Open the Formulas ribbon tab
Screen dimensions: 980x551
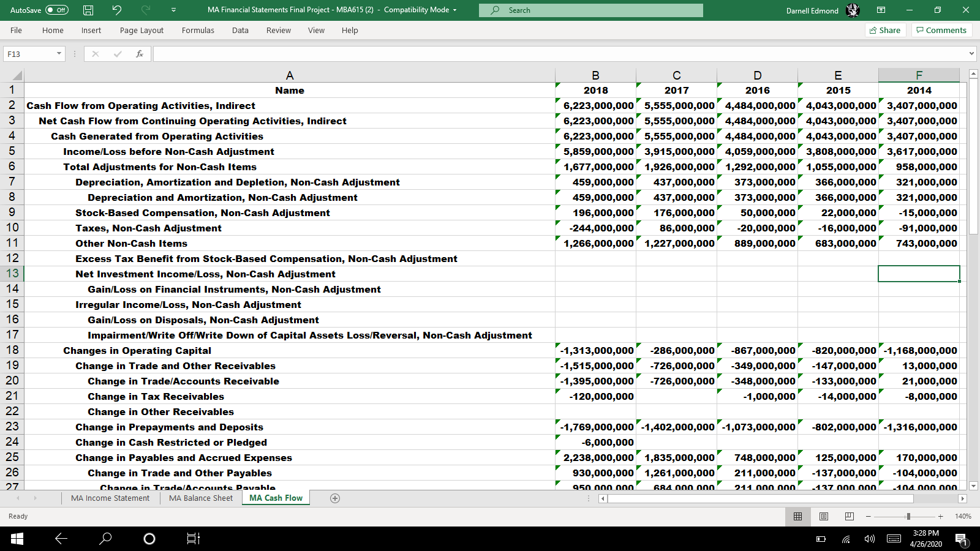(198, 30)
